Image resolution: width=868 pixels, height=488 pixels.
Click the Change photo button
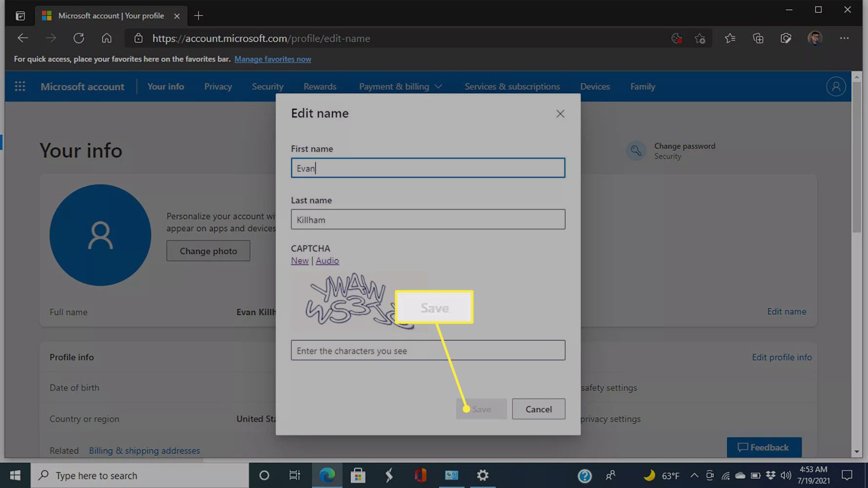pyautogui.click(x=208, y=251)
